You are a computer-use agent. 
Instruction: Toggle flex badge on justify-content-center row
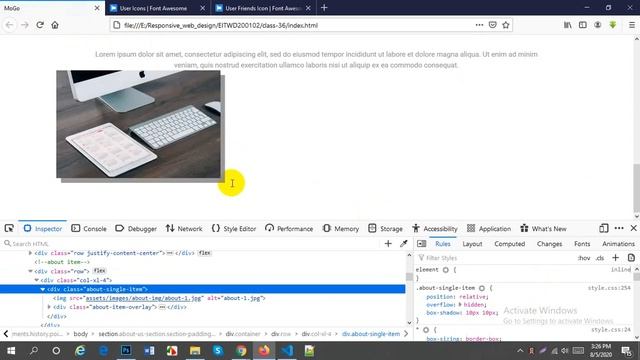point(204,253)
